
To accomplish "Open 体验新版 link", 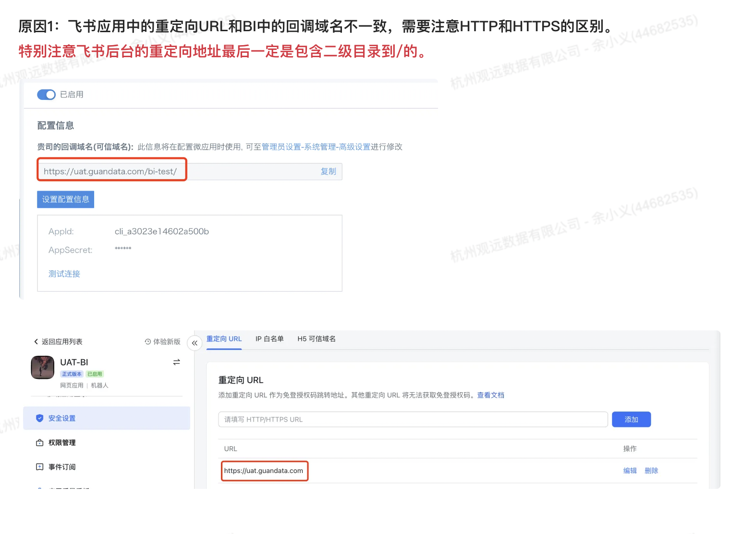I will coord(167,342).
